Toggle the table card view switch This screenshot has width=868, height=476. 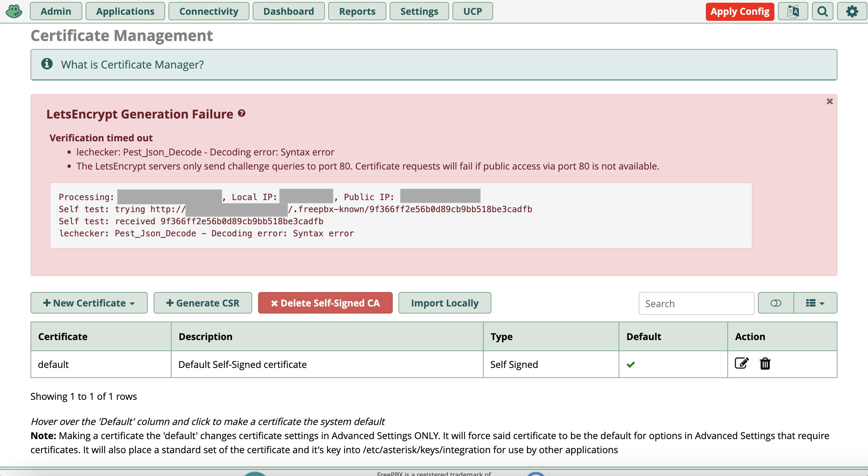775,303
